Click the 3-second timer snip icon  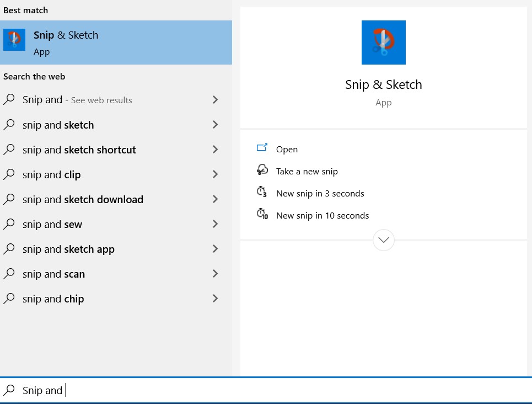[262, 192]
